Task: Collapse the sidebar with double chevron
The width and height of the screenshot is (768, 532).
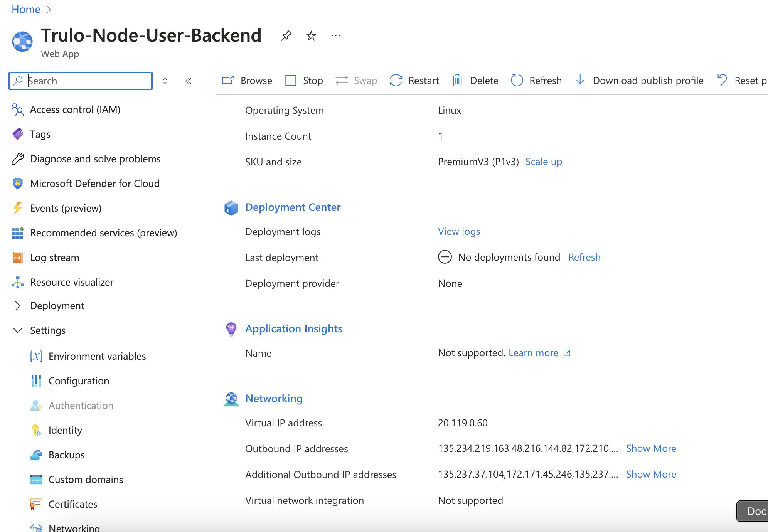Action: pos(188,81)
